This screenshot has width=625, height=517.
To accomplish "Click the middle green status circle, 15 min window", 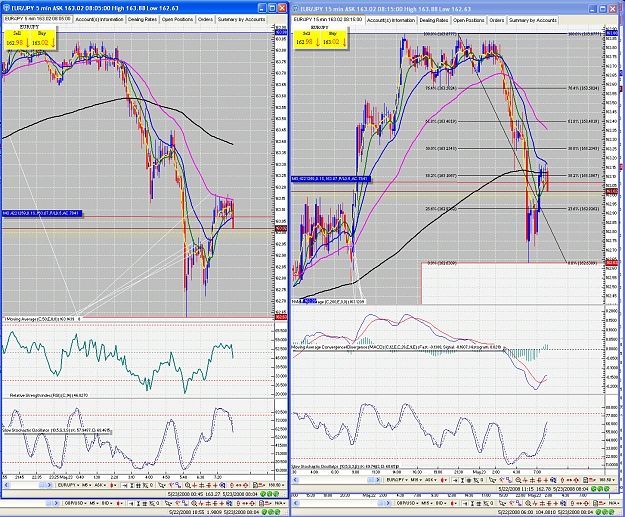I will [x=600, y=489].
